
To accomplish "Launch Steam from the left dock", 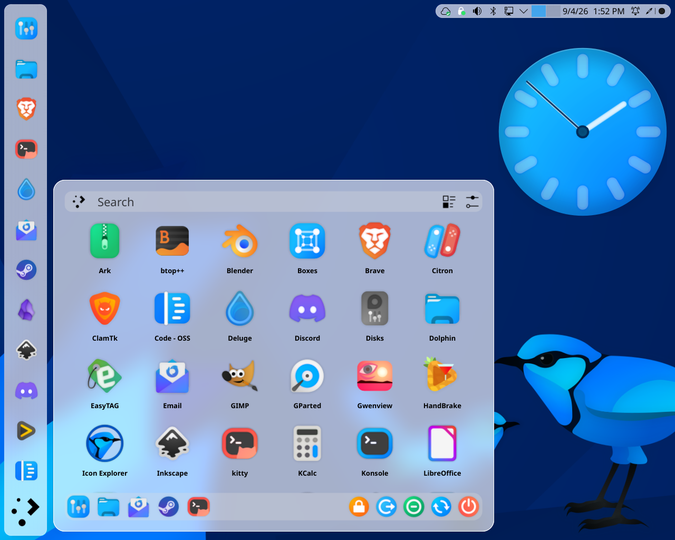I will point(26,270).
